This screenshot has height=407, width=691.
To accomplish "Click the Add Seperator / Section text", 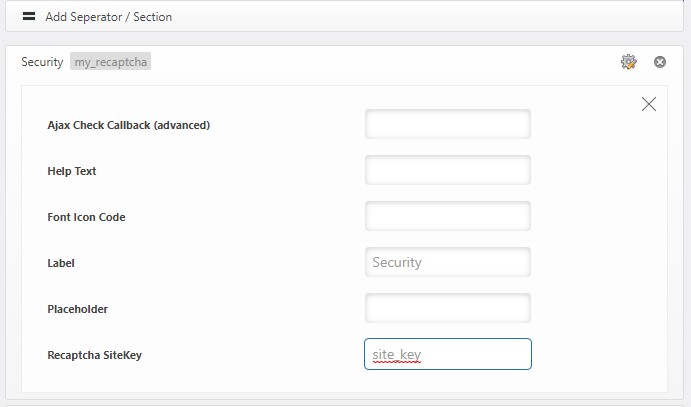I will tap(108, 17).
